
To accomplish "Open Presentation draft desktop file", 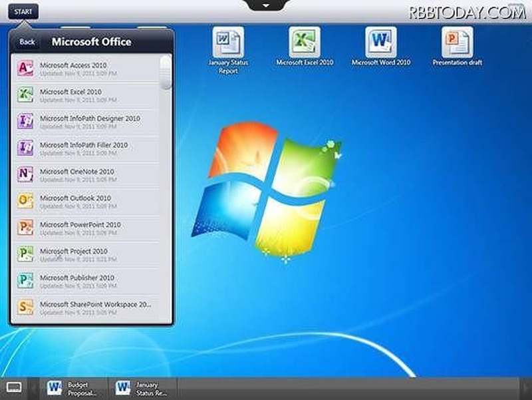I will tap(457, 44).
